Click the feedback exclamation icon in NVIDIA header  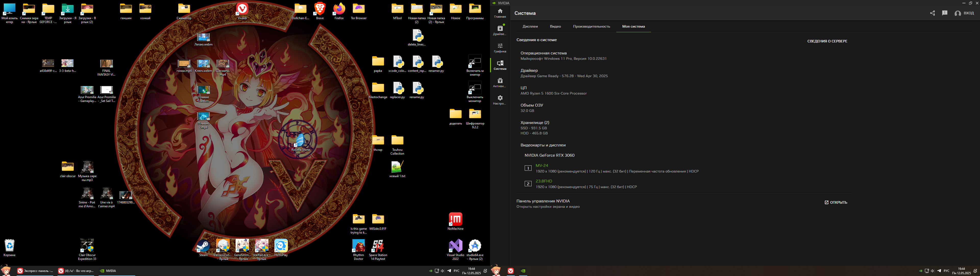[x=945, y=13]
